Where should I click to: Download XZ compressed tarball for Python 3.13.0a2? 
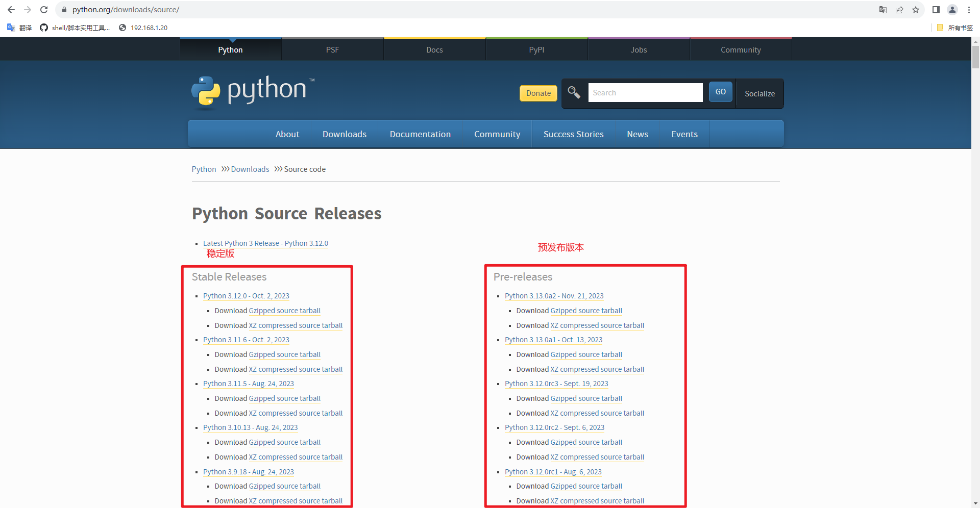597,325
